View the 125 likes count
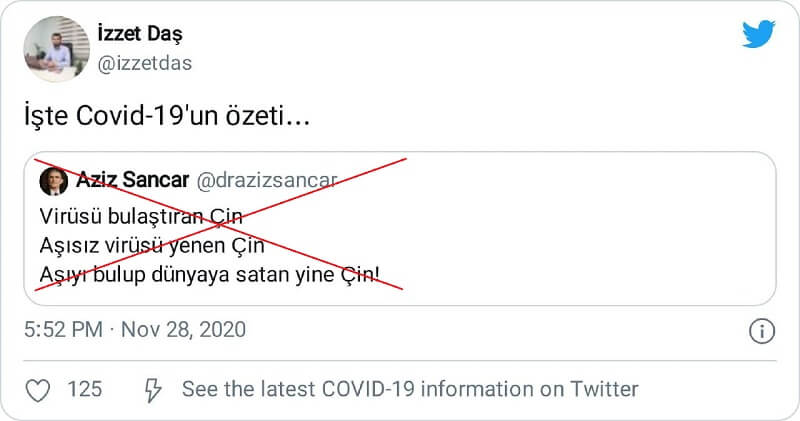The width and height of the screenshot is (800, 421). 85,389
